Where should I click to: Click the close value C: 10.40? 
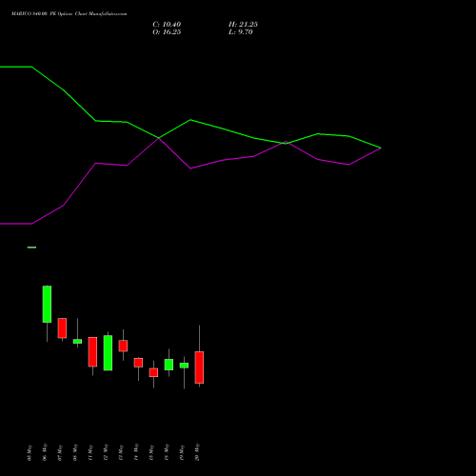coord(167,25)
